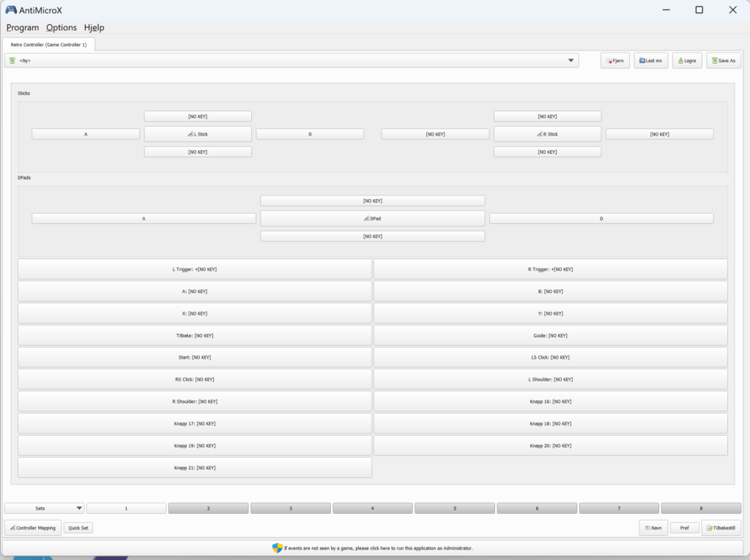Click the [NO KEY] button above DPad
This screenshot has height=560, width=750.
click(373, 201)
